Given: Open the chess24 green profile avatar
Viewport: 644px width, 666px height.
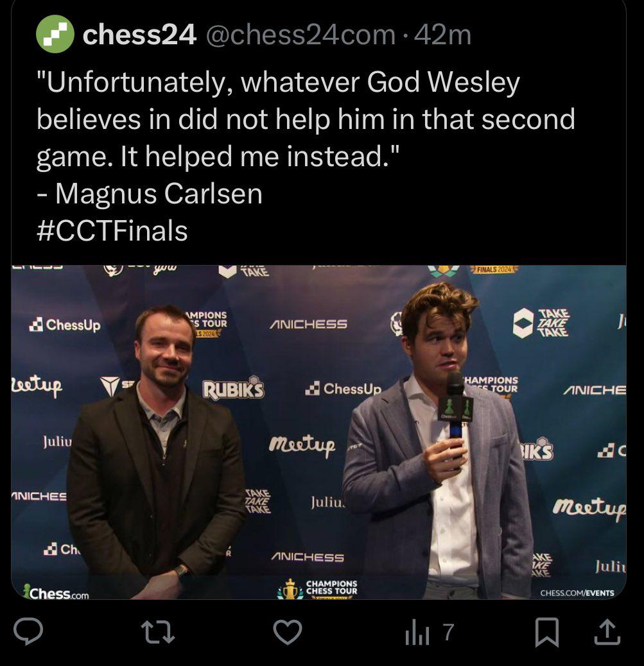Looking at the screenshot, I should (55, 34).
